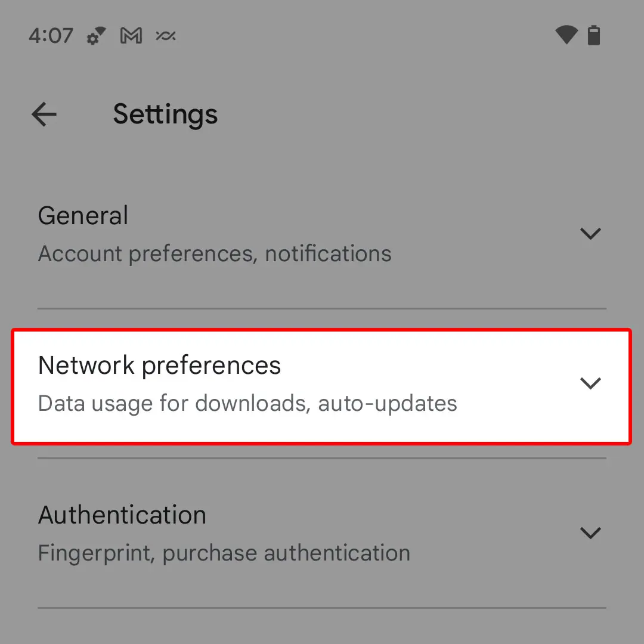
Task: Tap the crossed-out wave notification icon
Action: [165, 36]
